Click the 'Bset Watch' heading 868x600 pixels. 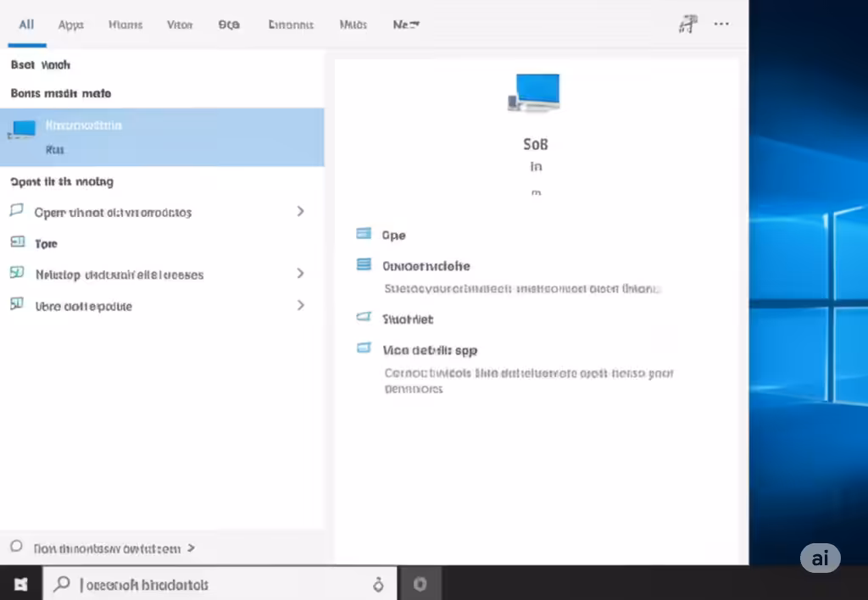[41, 64]
